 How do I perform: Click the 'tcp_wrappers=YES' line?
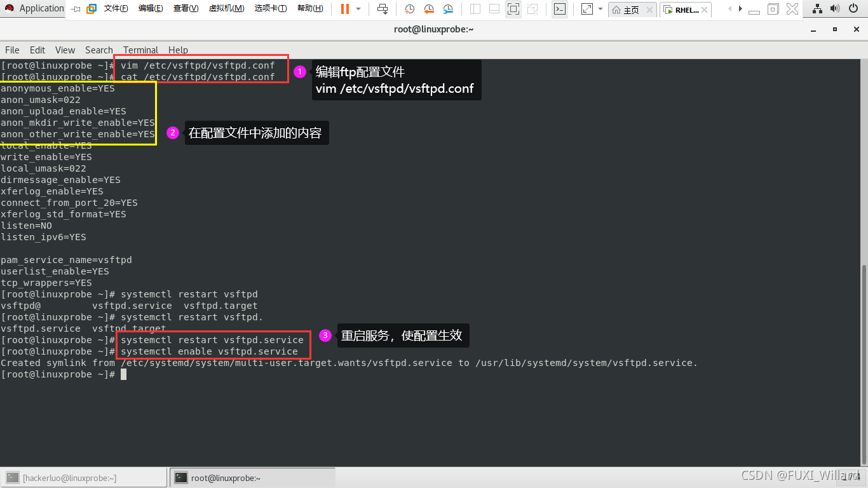(46, 283)
